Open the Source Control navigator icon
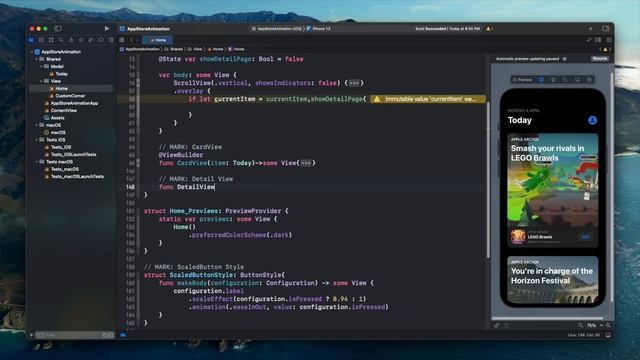Image resolution: width=640 pixels, height=360 pixels. pyautogui.click(x=41, y=40)
